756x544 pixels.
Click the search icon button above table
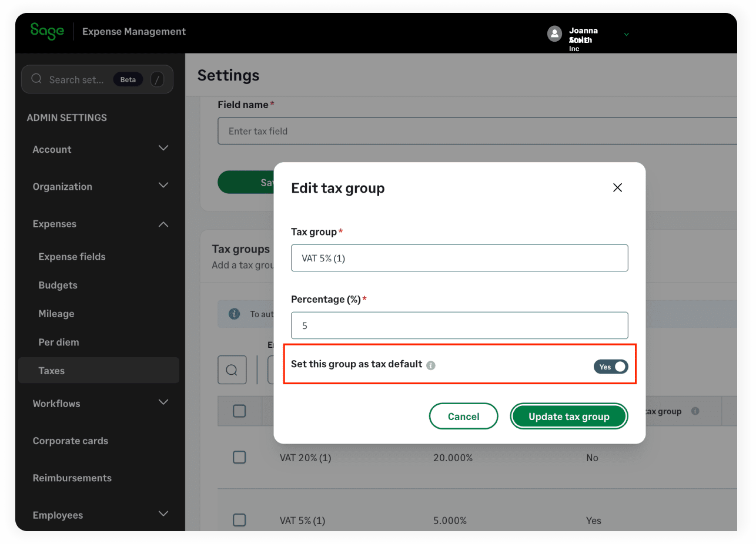coord(232,370)
